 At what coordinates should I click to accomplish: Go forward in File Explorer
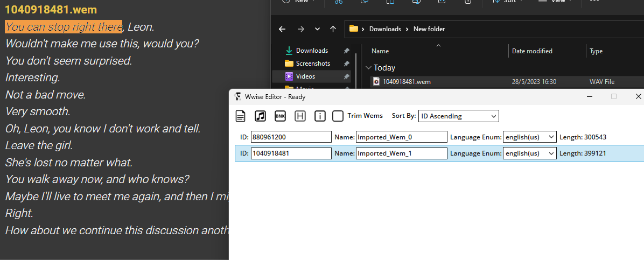(x=300, y=29)
